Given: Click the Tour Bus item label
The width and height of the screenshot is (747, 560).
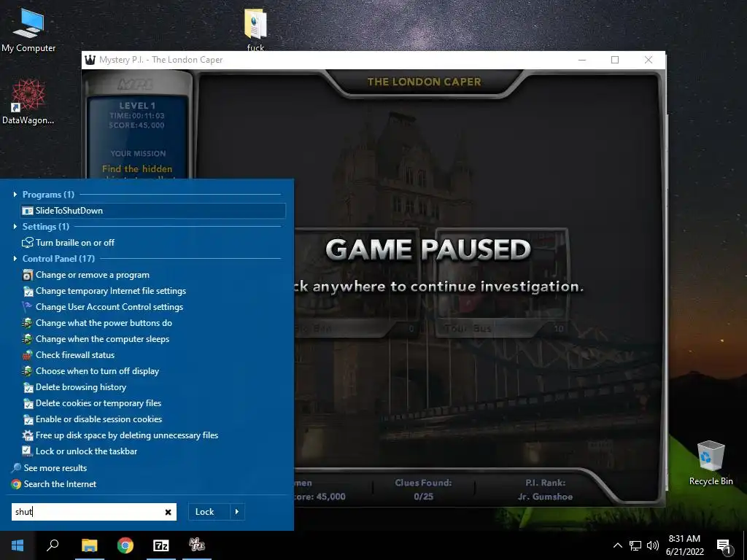Looking at the screenshot, I should (468, 329).
